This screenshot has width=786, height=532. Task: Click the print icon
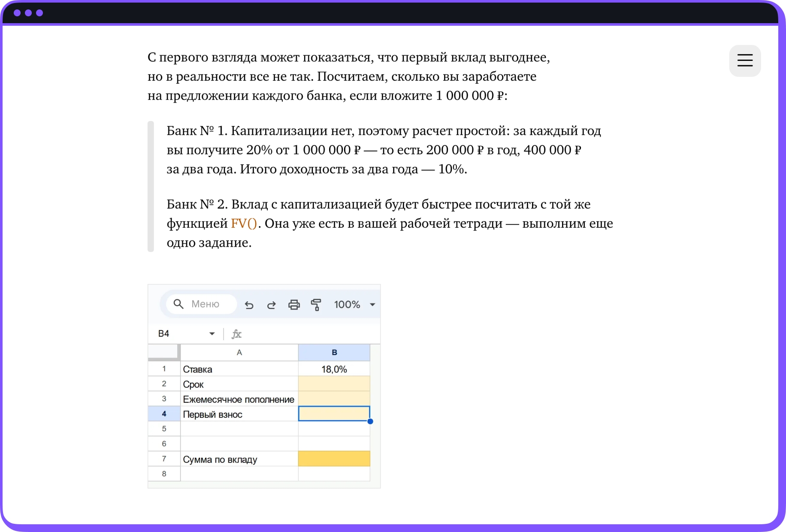coord(294,305)
